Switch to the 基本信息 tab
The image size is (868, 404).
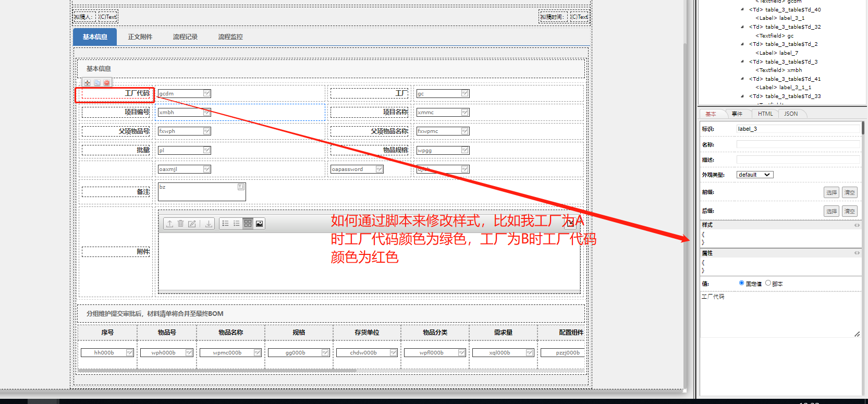point(95,37)
